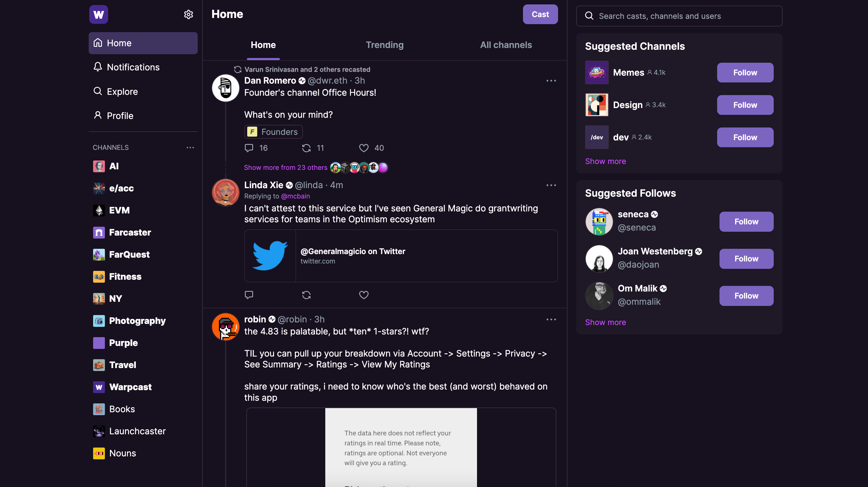This screenshot has height=487, width=868.
Task: Expand the channels overflow menu with three dots
Action: point(190,148)
